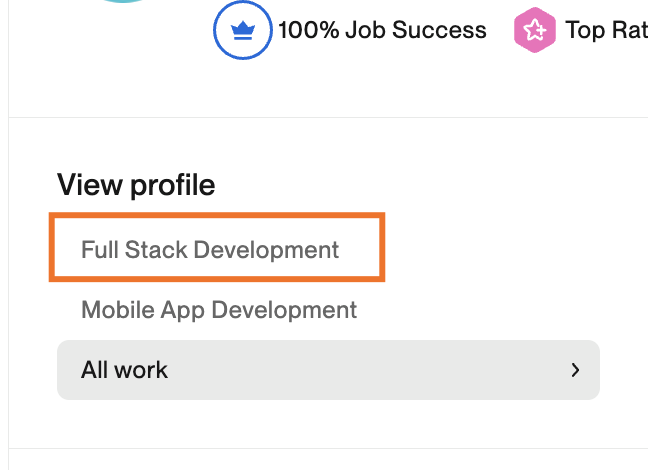Click the Top Rated label text

click(606, 31)
